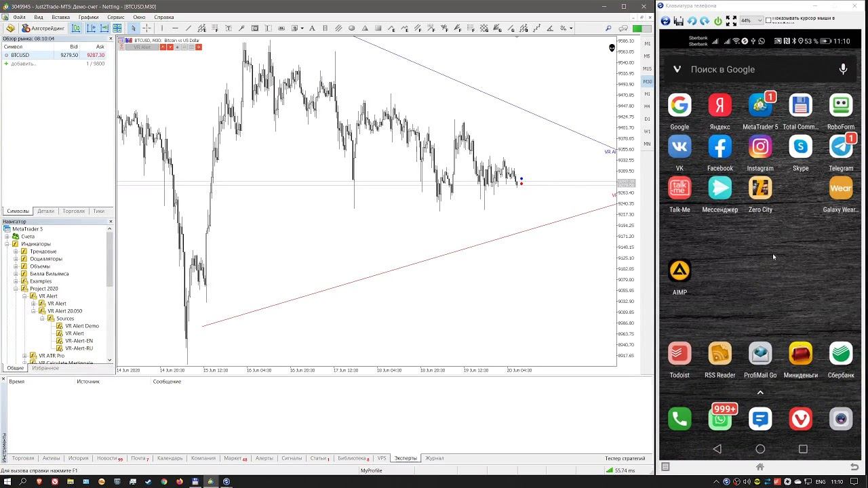Expand the Examples folder node

[16, 281]
